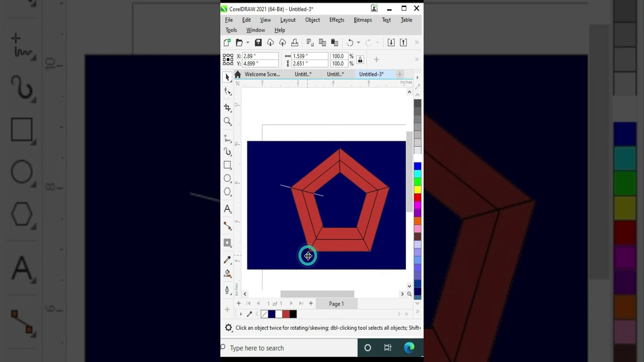Select the Polygon tool
The image size is (644, 362).
227,192
